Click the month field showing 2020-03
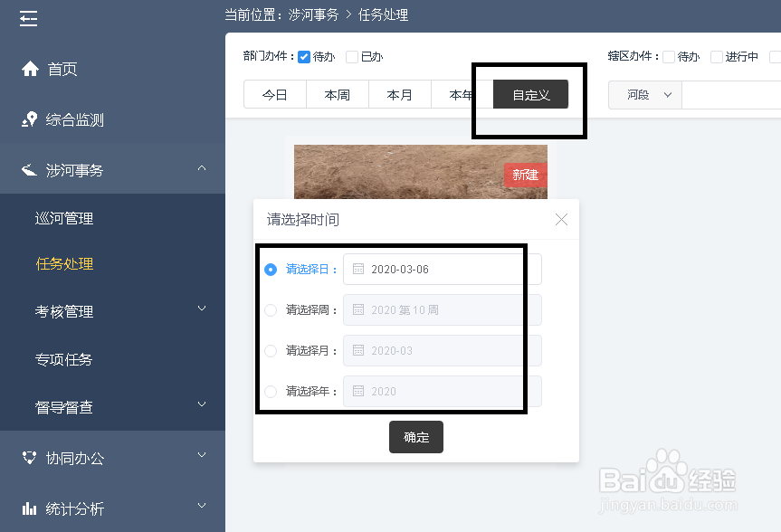781x532 pixels. (443, 351)
